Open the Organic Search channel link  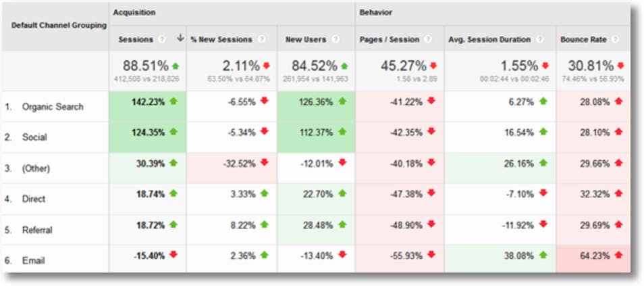[53, 107]
